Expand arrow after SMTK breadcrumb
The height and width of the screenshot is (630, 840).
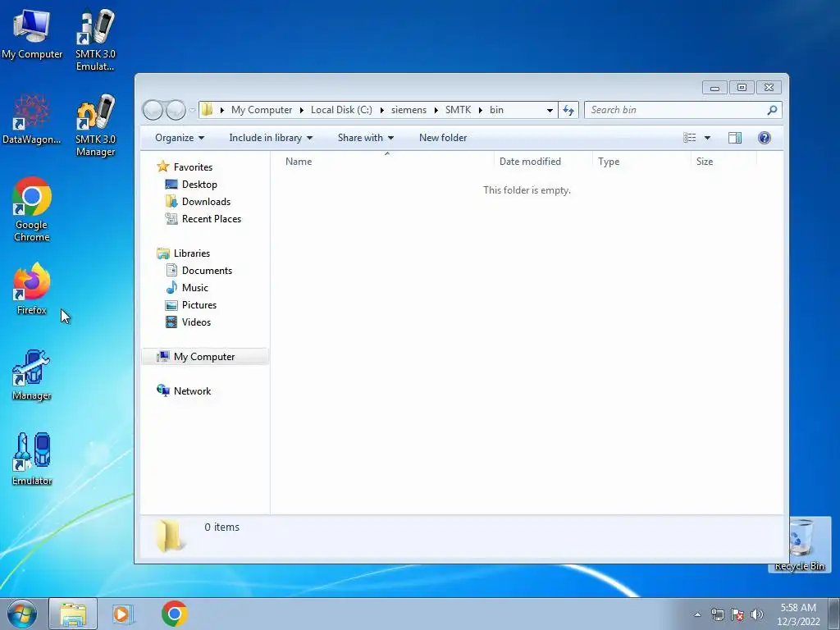click(481, 110)
